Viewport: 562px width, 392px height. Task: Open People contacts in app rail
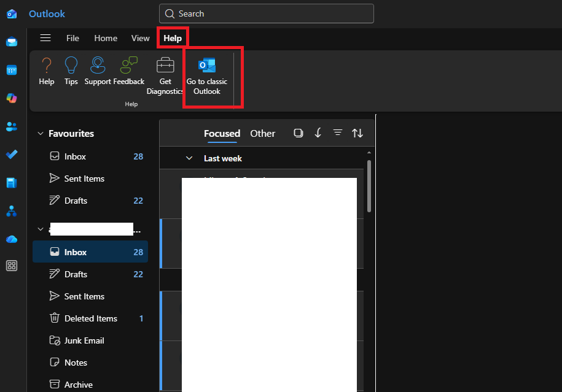[12, 126]
